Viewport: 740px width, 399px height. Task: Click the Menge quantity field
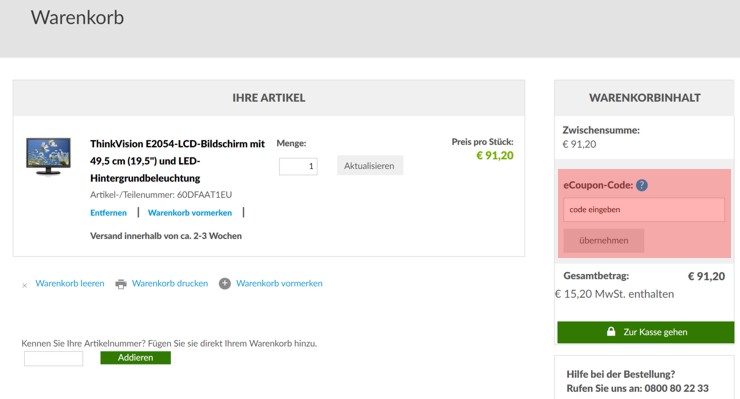coord(298,166)
